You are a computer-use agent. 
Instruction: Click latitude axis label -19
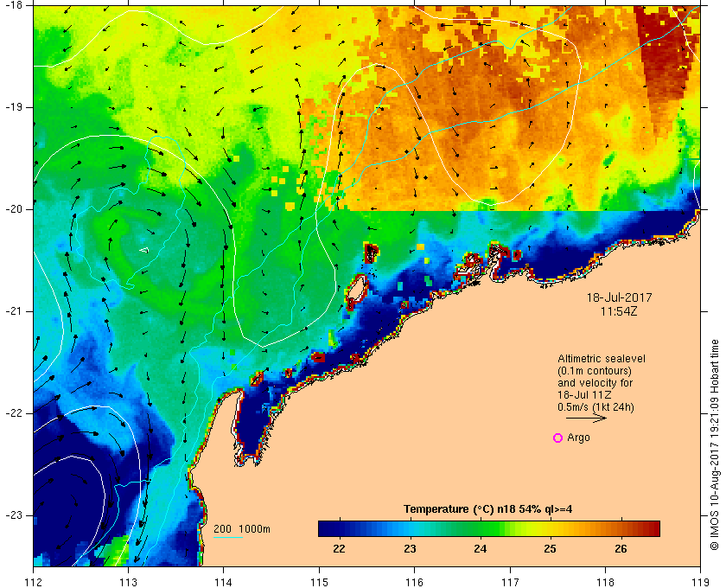coord(13,107)
